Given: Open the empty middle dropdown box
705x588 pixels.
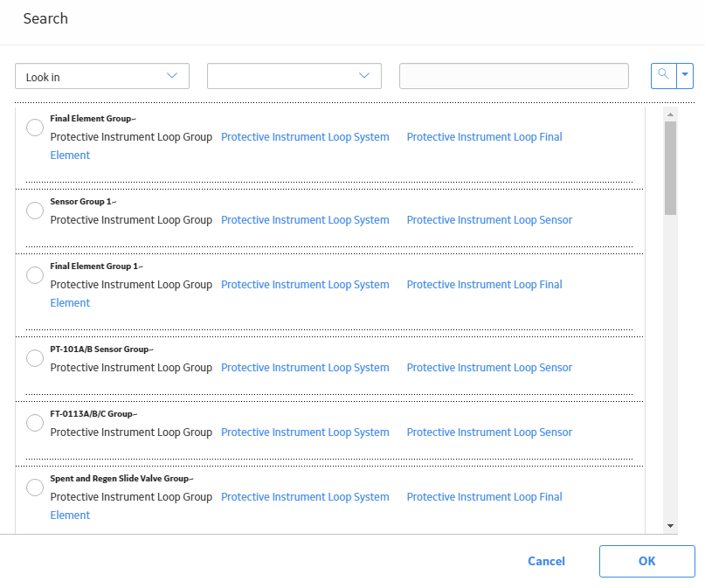Looking at the screenshot, I should pyautogui.click(x=294, y=76).
